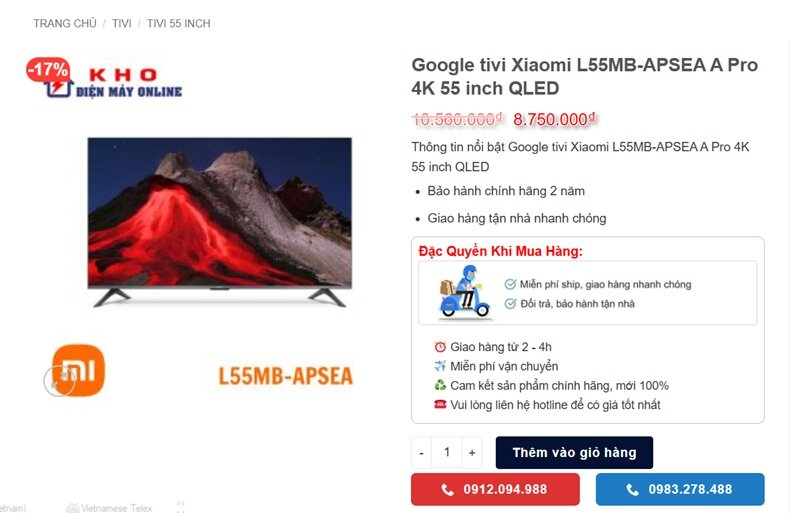Increase quantity with plus button
800x513 pixels.
coord(472,452)
